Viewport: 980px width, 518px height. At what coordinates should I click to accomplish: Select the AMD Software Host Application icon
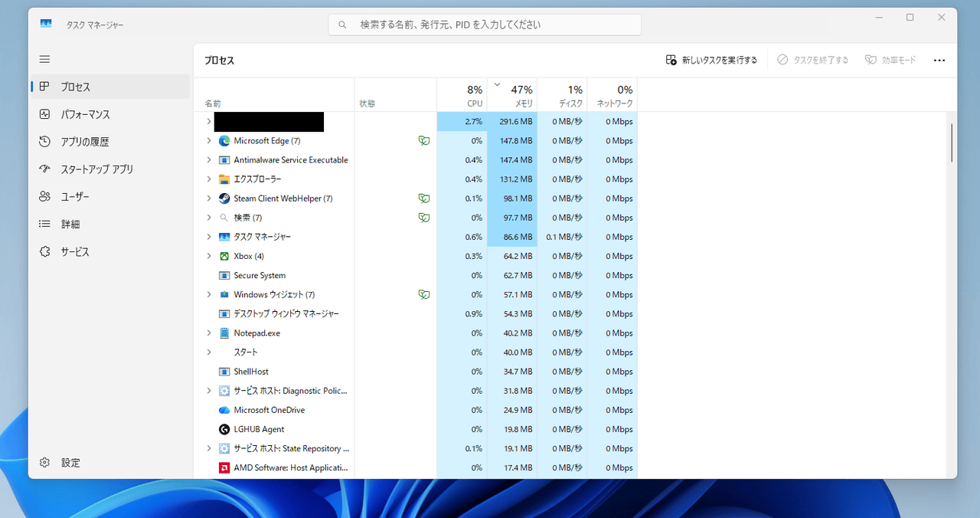point(224,467)
